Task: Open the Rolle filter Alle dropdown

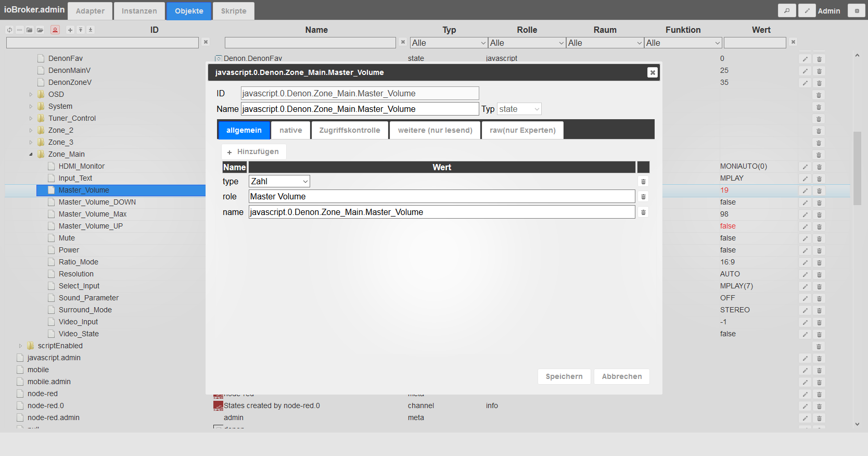Action: [x=527, y=43]
